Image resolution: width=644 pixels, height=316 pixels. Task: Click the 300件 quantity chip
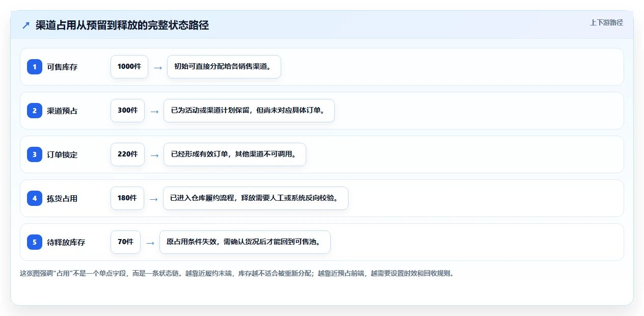(127, 111)
